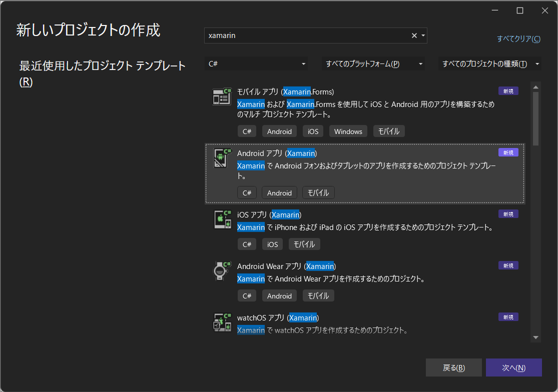
Task: Click the iOS アプリ description text
Action: (x=366, y=227)
